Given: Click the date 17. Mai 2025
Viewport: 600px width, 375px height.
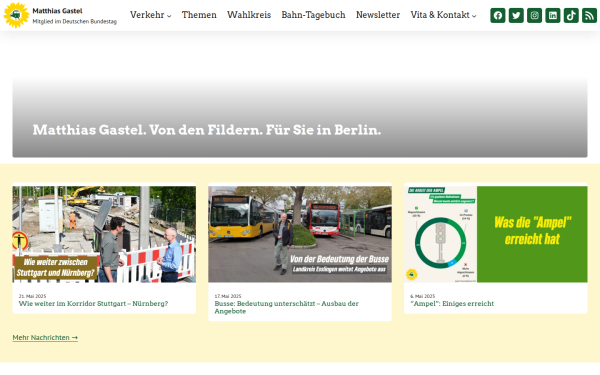Looking at the screenshot, I should [x=228, y=296].
